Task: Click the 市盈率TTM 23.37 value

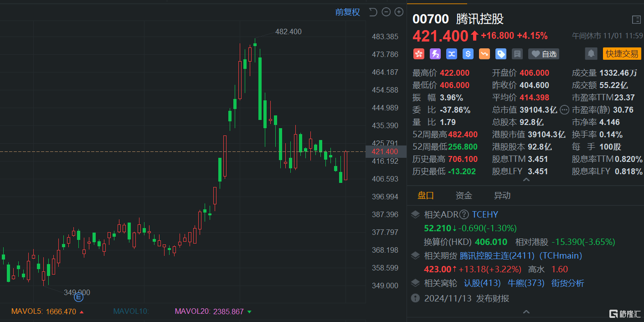Action: (x=624, y=98)
